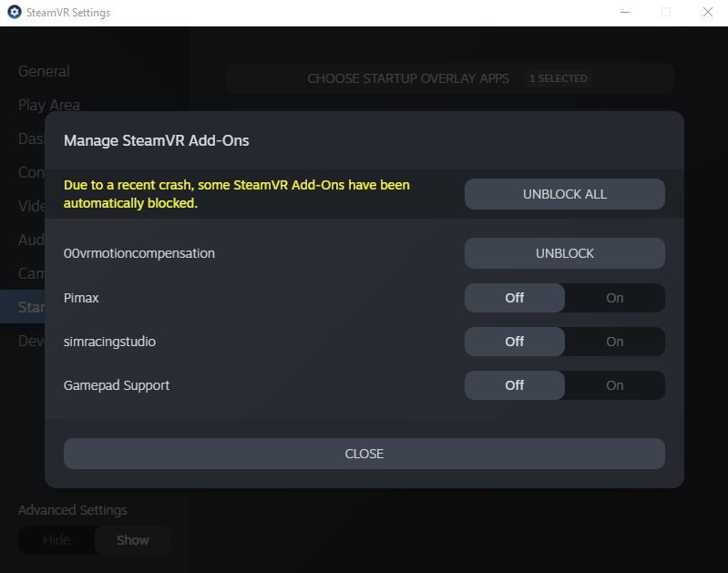
Task: Click the 00vrmotioncompensation label
Action: pos(139,253)
